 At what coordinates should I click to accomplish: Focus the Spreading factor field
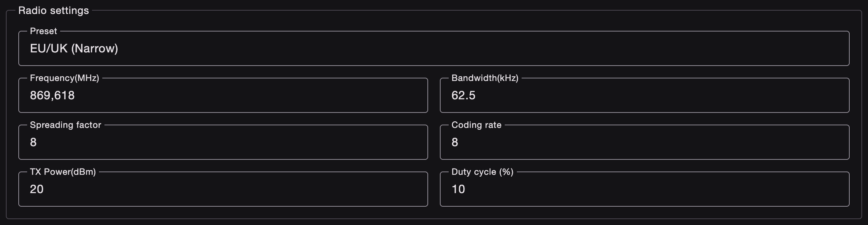point(223,142)
